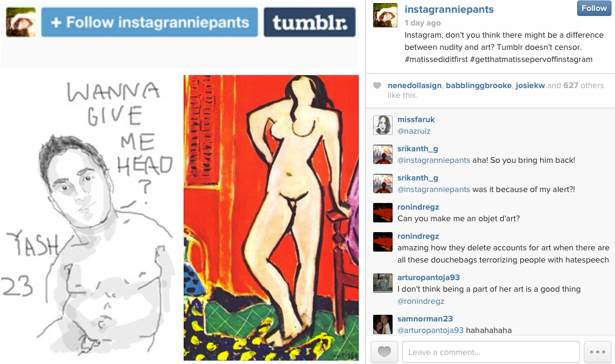The height and width of the screenshot is (364, 615).
Task: Click missfaruk's profile avatar
Action: point(383,125)
